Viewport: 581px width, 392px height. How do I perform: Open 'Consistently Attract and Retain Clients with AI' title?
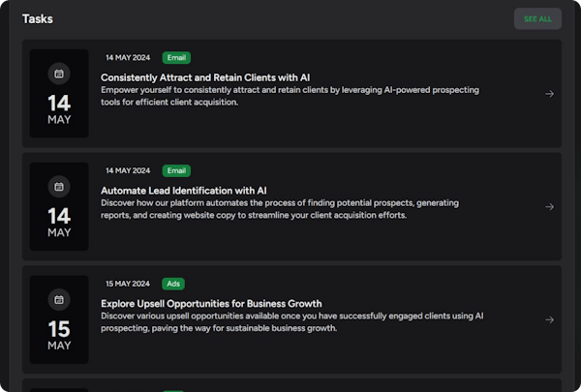tap(205, 76)
